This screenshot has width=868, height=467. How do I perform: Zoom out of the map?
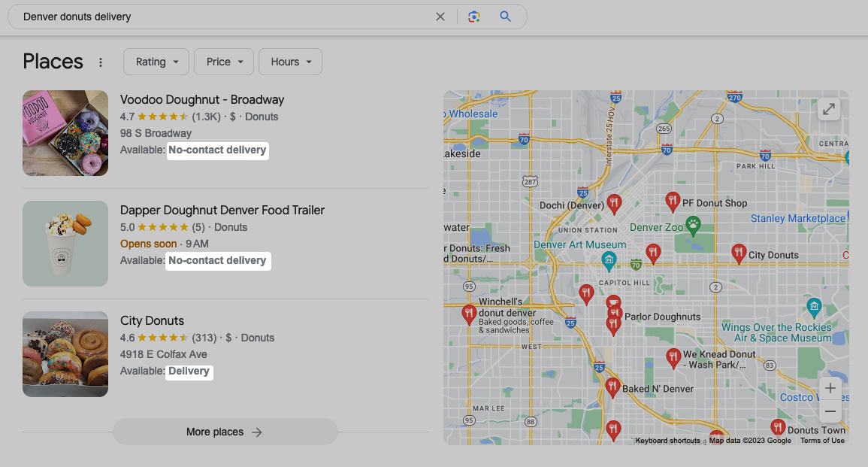[830, 411]
